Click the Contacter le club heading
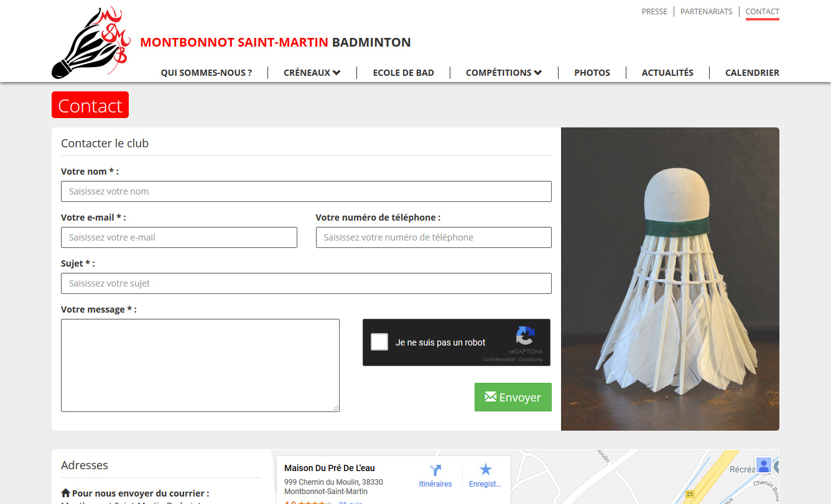This screenshot has width=831, height=504. 105,143
